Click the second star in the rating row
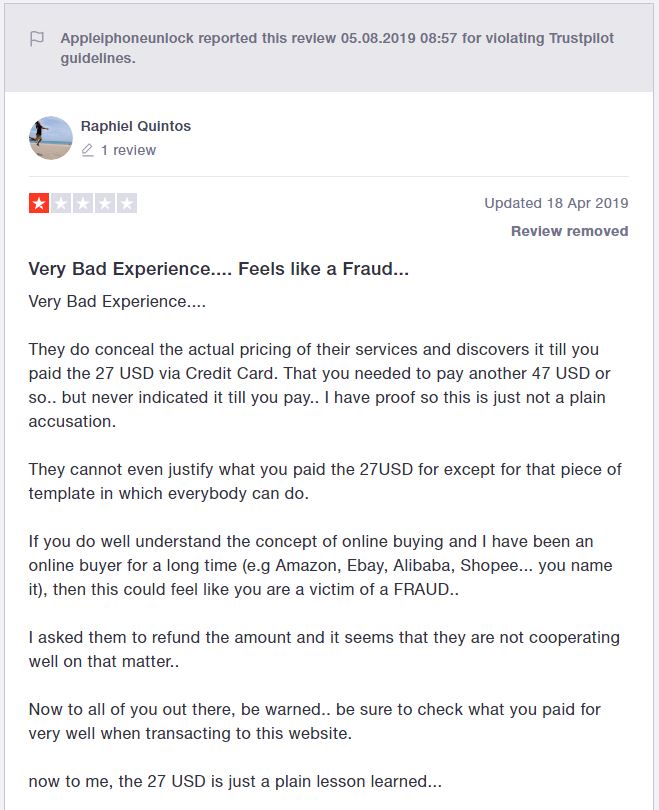659x810 pixels. coord(62,202)
